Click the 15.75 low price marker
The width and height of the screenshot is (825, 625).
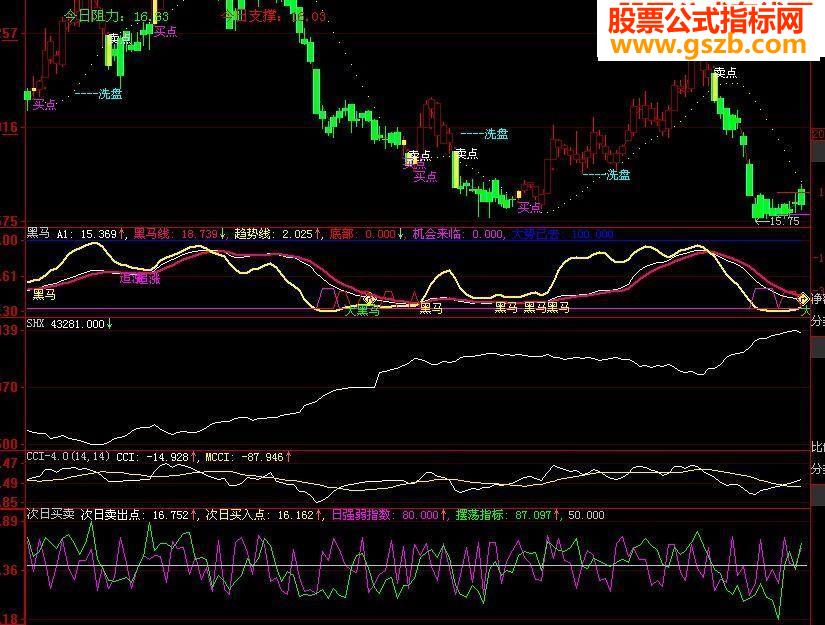776,221
